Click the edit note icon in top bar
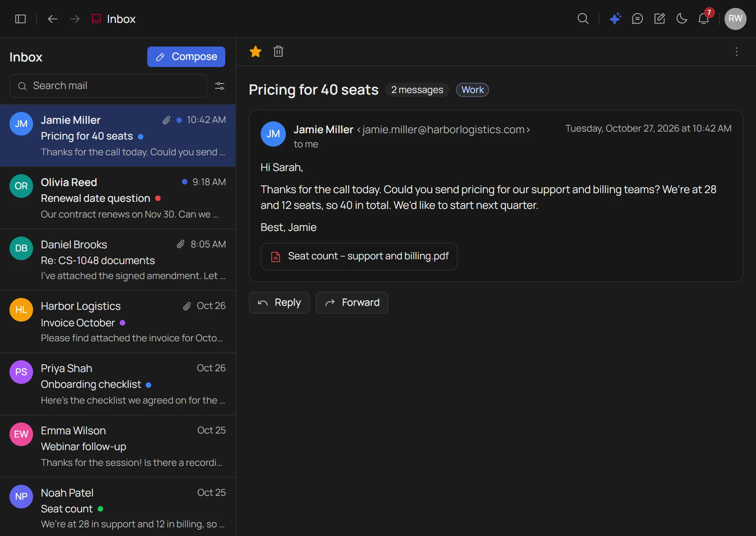 pos(660,19)
